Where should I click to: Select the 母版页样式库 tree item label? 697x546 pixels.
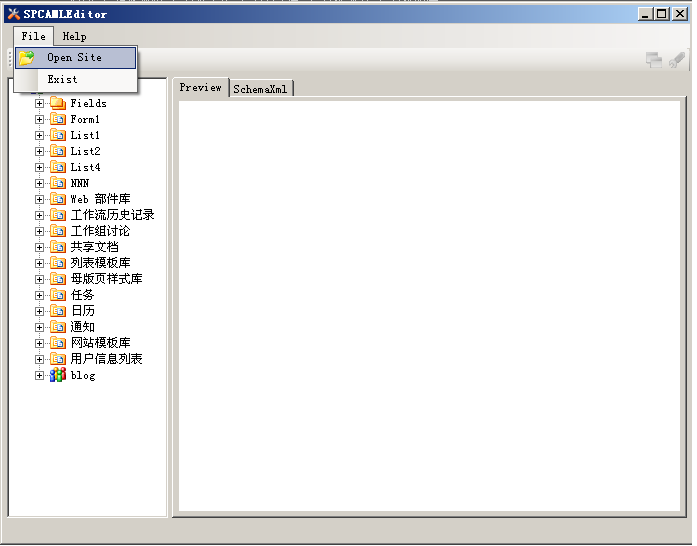(x=107, y=279)
